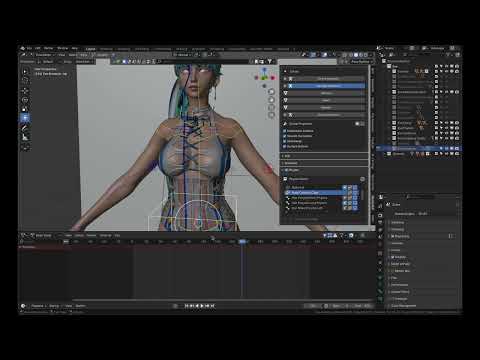Screen dimensions: 480x360
Task: Click the viewport zoom magnifier button
Action: tap(271, 92)
